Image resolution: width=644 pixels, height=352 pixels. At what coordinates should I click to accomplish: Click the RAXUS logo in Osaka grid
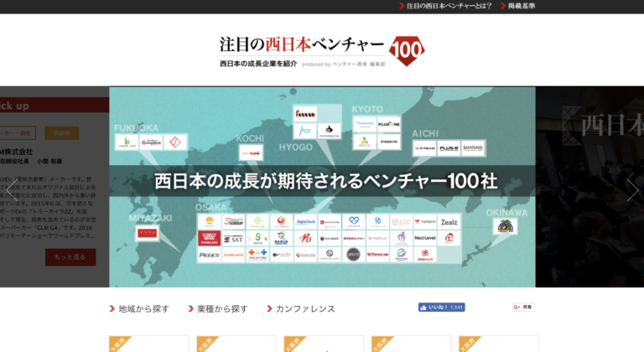point(282,238)
